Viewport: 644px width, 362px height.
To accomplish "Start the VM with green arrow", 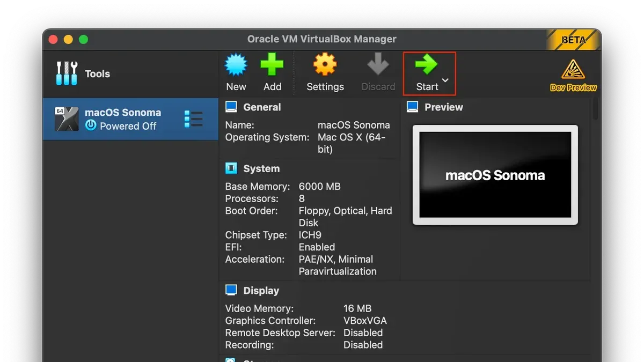I will pyautogui.click(x=426, y=65).
